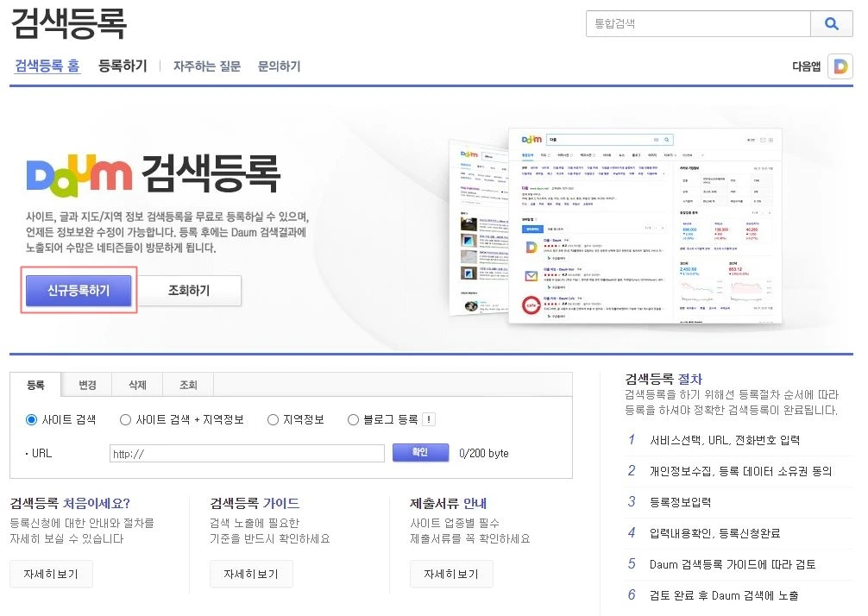Switch to the 변경 tab
Viewport: 868px width, 616px height.
(x=85, y=387)
